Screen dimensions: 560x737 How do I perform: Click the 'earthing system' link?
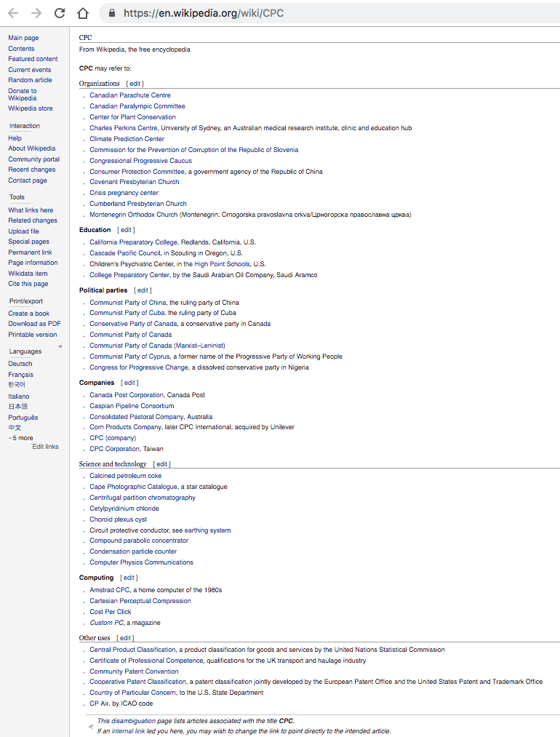pyautogui.click(x=208, y=530)
